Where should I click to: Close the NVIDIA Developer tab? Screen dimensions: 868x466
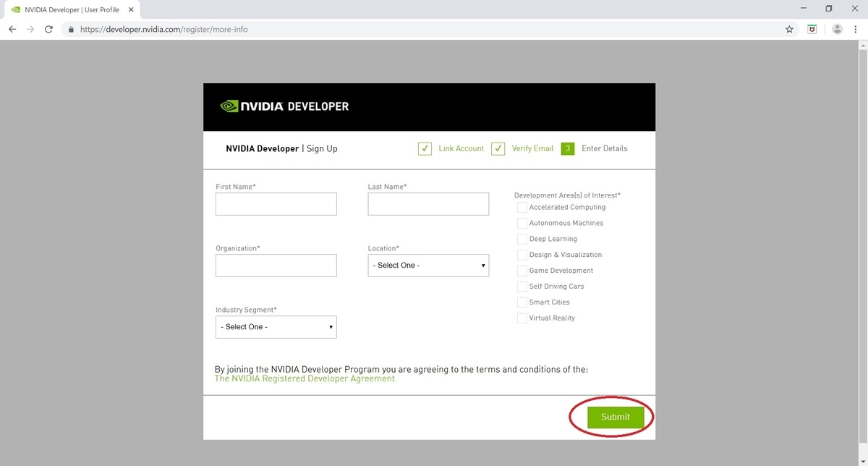pos(132,9)
